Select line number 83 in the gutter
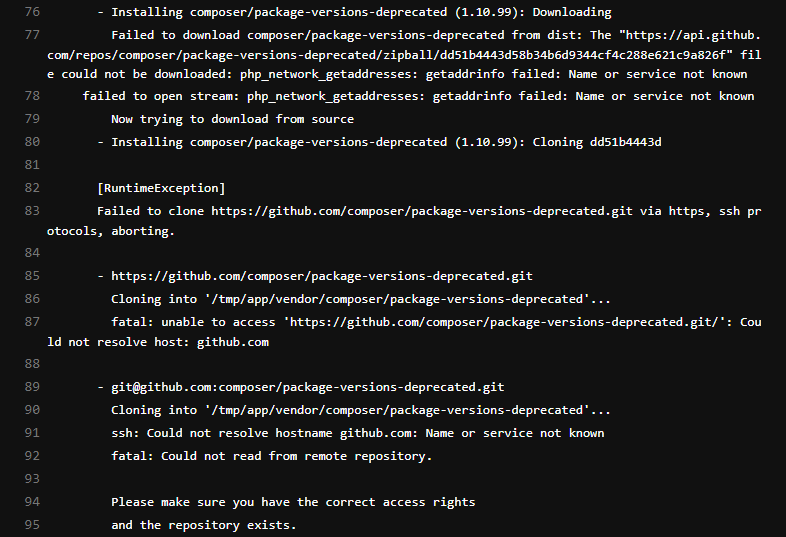Screen dimensions: 786x537 click(x=30, y=210)
